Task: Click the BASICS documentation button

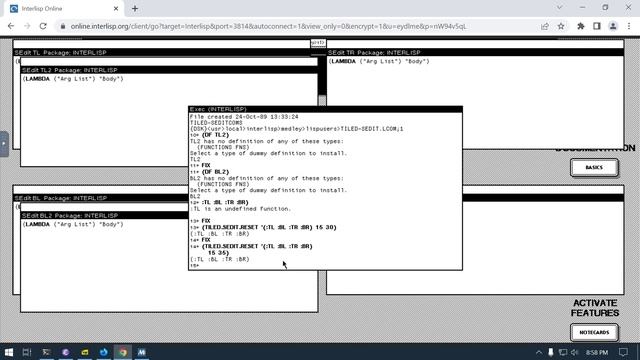Action: (x=594, y=167)
